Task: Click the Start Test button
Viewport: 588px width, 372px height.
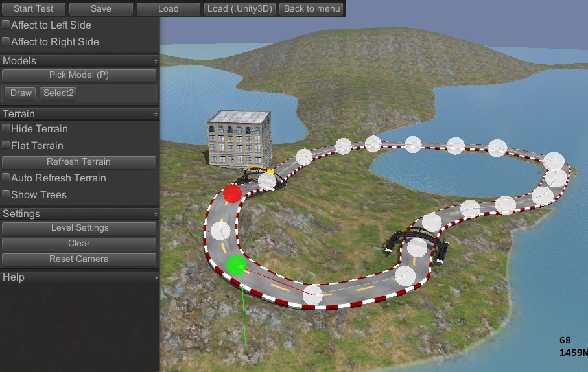Action: coord(33,8)
